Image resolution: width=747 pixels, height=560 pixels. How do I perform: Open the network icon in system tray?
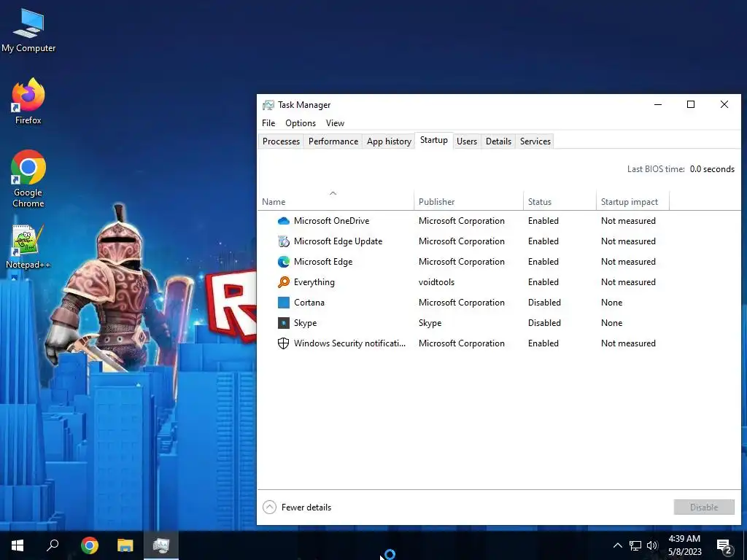(635, 545)
